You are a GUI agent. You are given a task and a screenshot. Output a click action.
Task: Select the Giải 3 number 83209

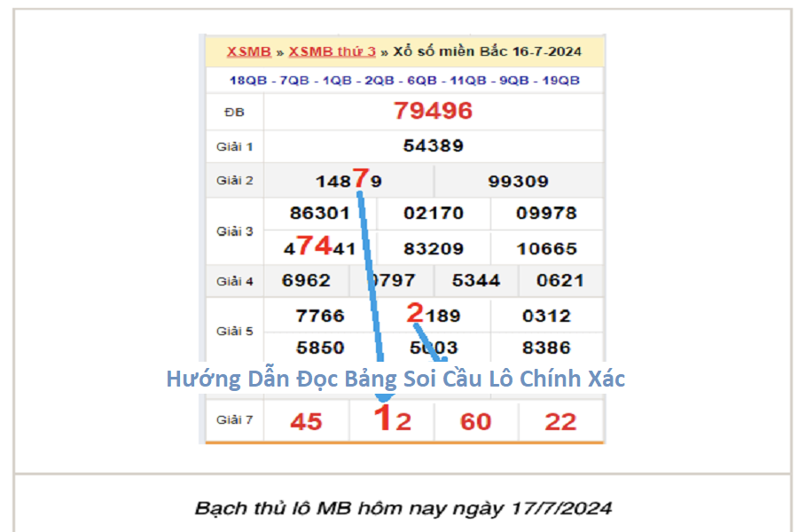(433, 248)
